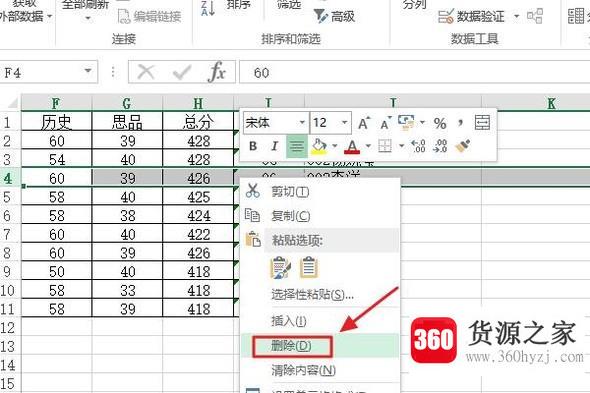Increase decimal places in mini toolbar

[418, 146]
